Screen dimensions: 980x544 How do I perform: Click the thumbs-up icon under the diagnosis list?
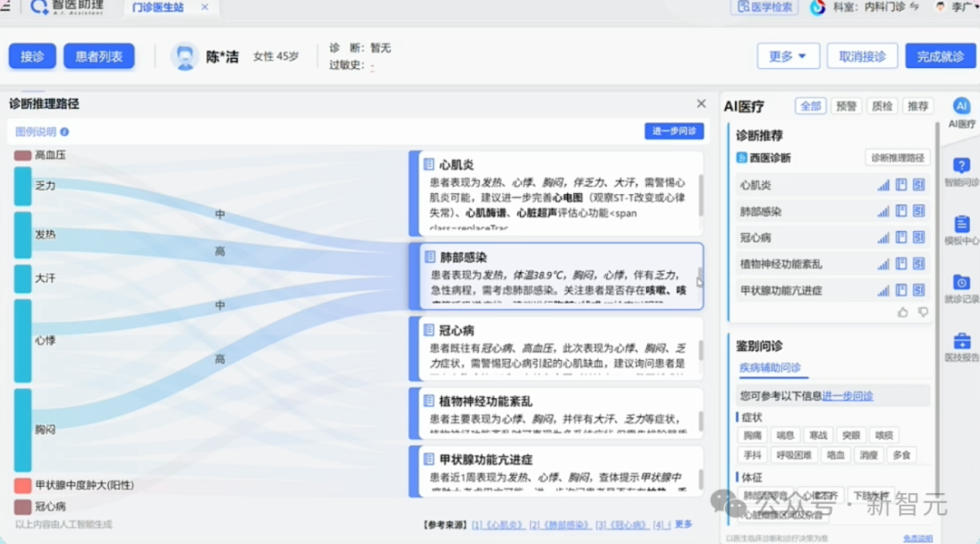tap(903, 312)
